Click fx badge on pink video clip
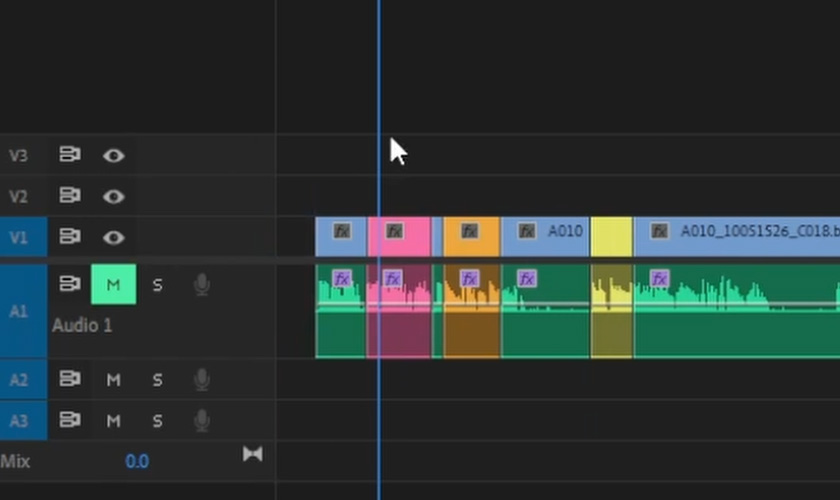 coord(394,231)
